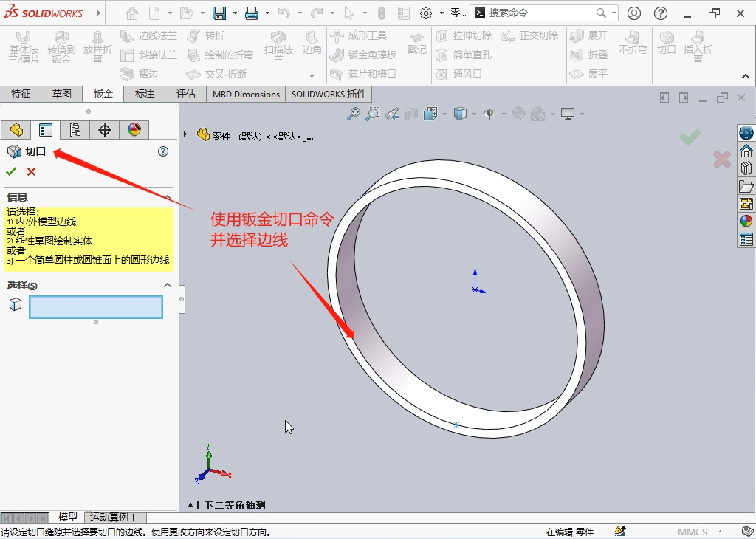756x539 pixels.
Task: Cancel the 切口 with the red X
Action: tap(31, 171)
